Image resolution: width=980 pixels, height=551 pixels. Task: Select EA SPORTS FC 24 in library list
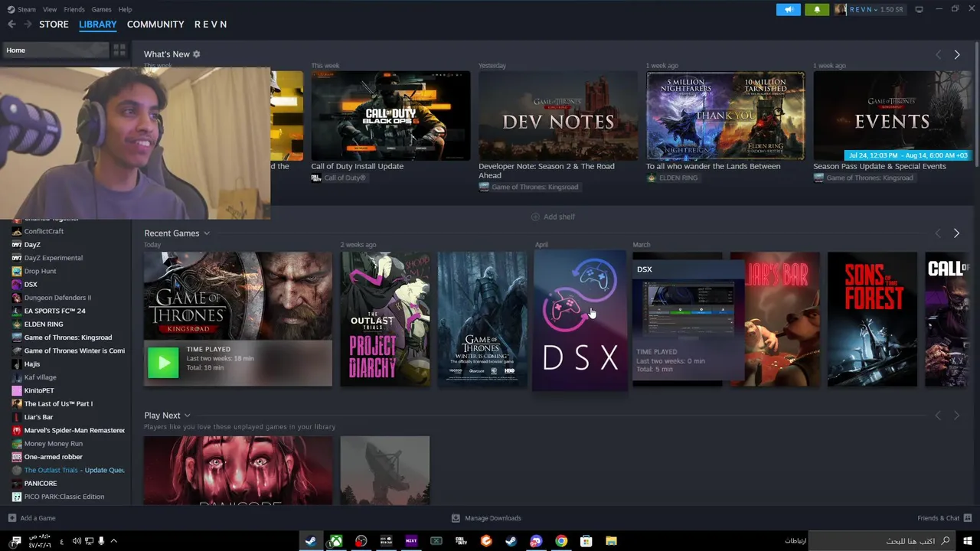[x=54, y=311]
